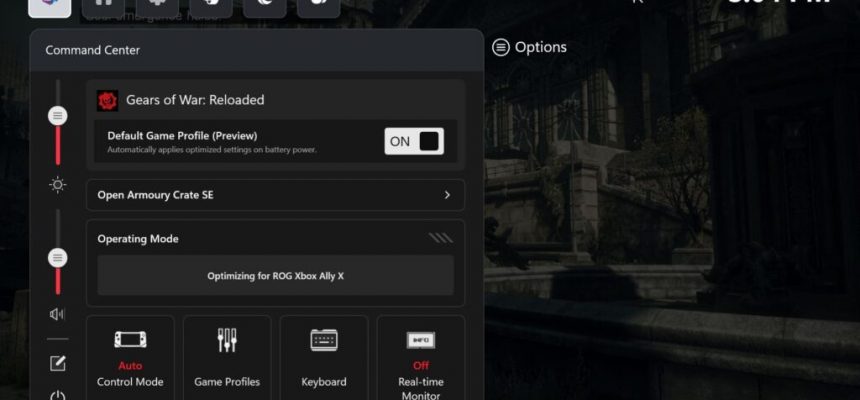Click the Optimizing for ROG Xbox Ally X button
Screen dimensions: 860x400
tap(275, 275)
